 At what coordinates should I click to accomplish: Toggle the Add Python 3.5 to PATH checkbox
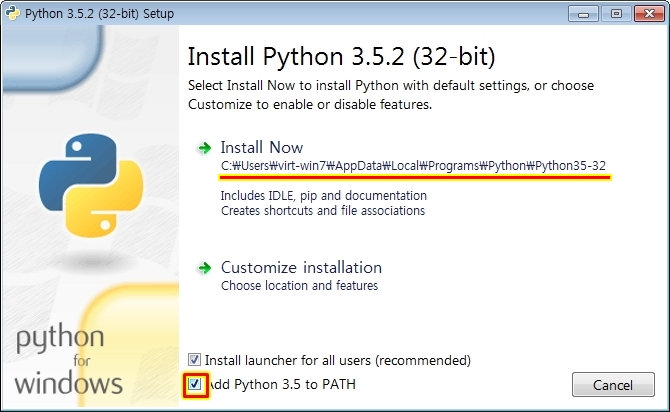[195, 384]
